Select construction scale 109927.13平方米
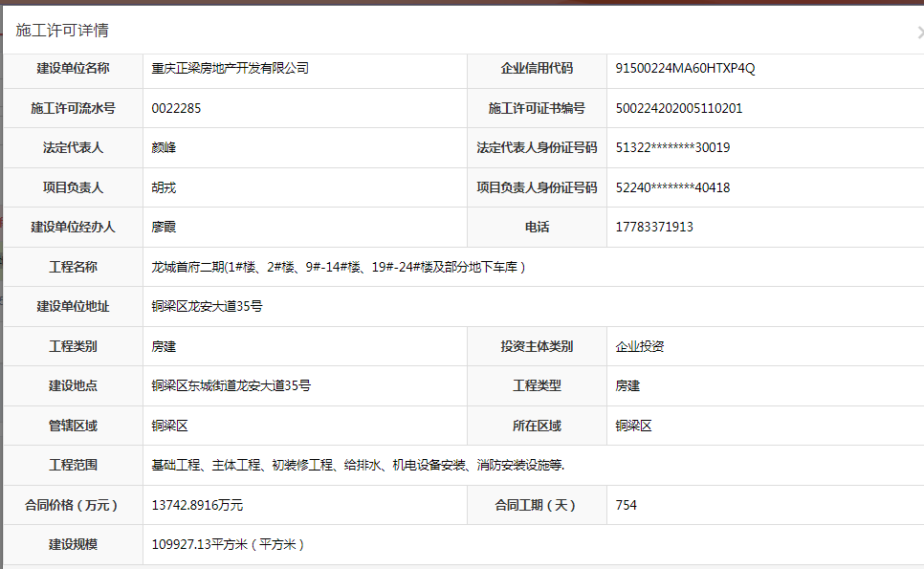The image size is (924, 569). click(x=228, y=545)
